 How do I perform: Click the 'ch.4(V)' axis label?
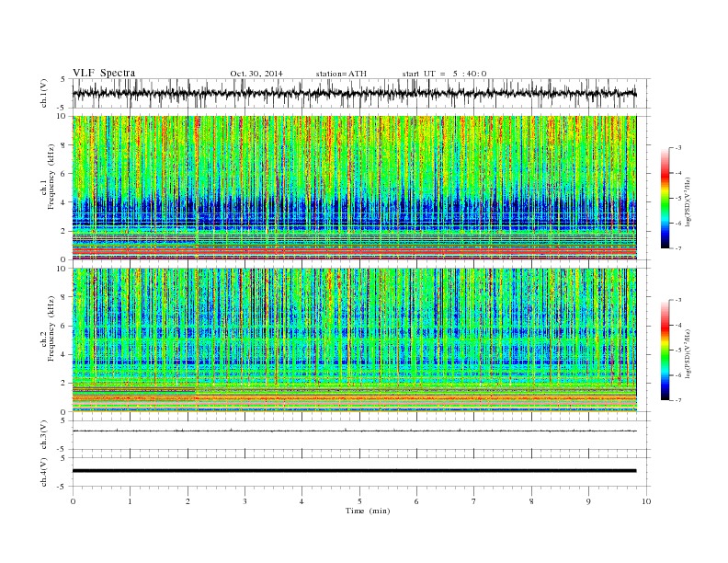click(x=44, y=472)
